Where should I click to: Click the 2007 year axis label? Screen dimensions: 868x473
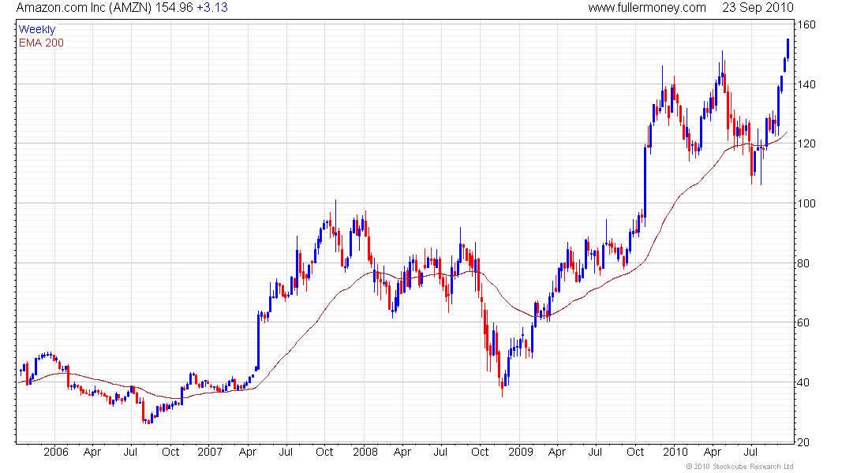point(210,452)
